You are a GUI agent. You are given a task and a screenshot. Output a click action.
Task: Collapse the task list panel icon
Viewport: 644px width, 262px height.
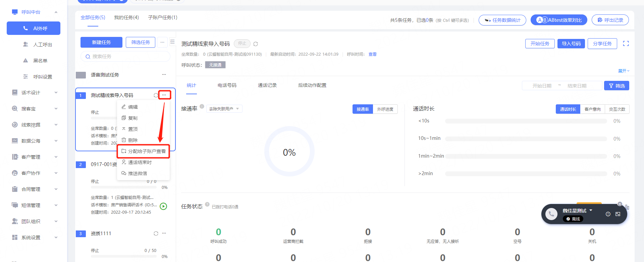coord(172,42)
